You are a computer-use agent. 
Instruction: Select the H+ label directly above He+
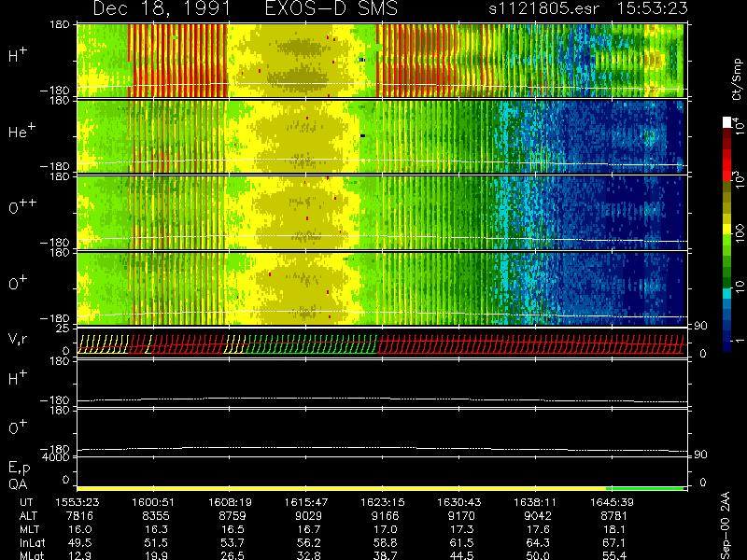(18, 54)
